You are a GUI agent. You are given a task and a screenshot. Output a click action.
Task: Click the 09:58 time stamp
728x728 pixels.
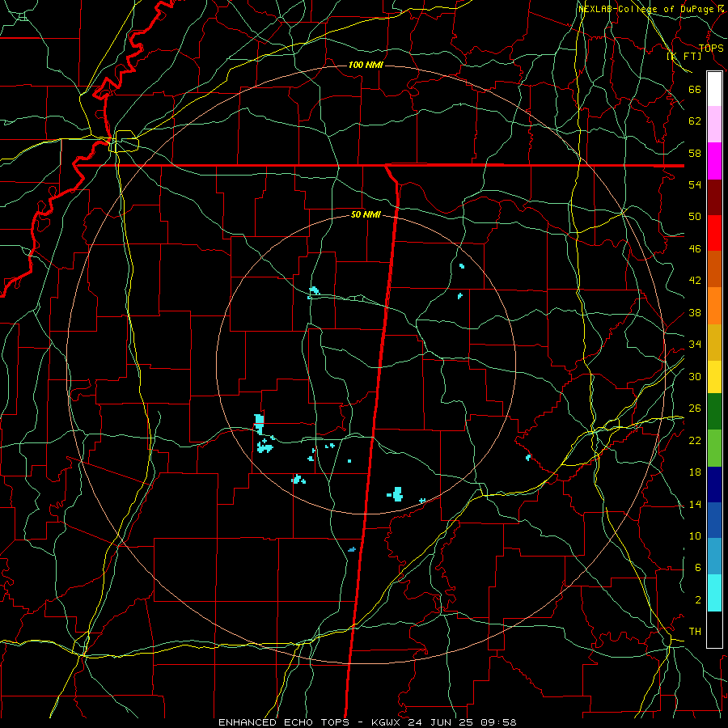(498, 722)
